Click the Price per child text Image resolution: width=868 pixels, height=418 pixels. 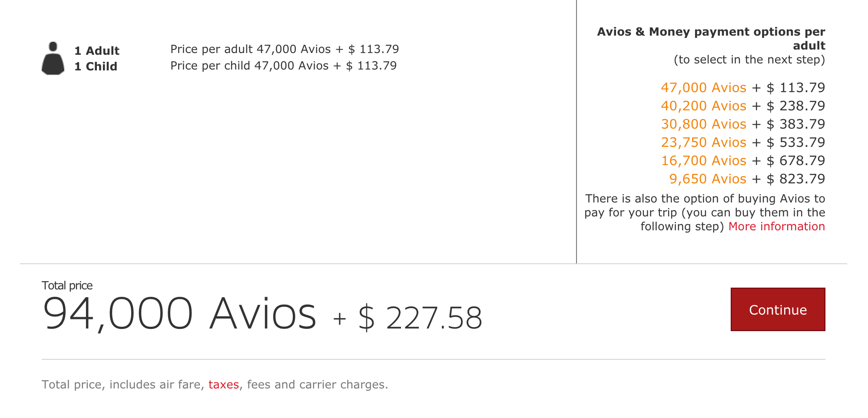click(x=283, y=66)
